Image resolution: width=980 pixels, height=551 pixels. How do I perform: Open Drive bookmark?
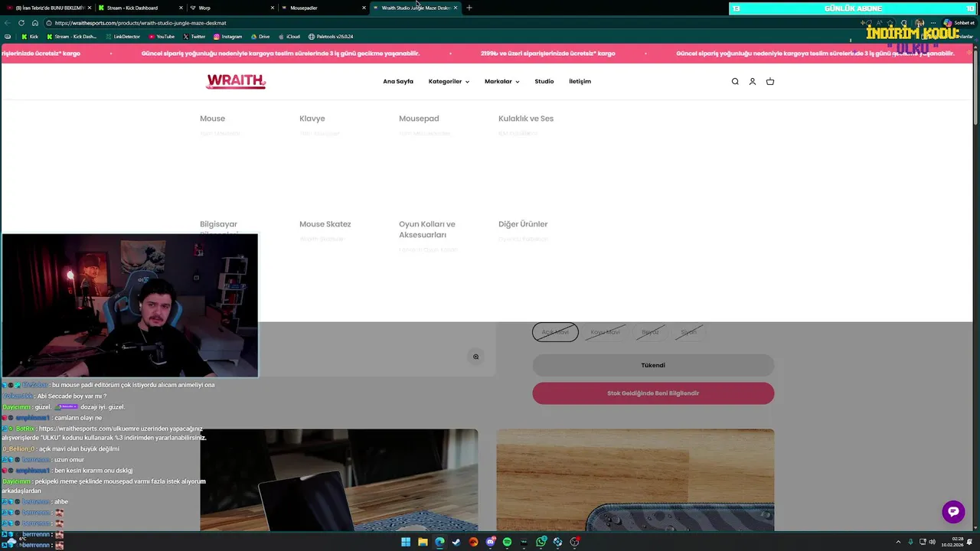pyautogui.click(x=260, y=37)
